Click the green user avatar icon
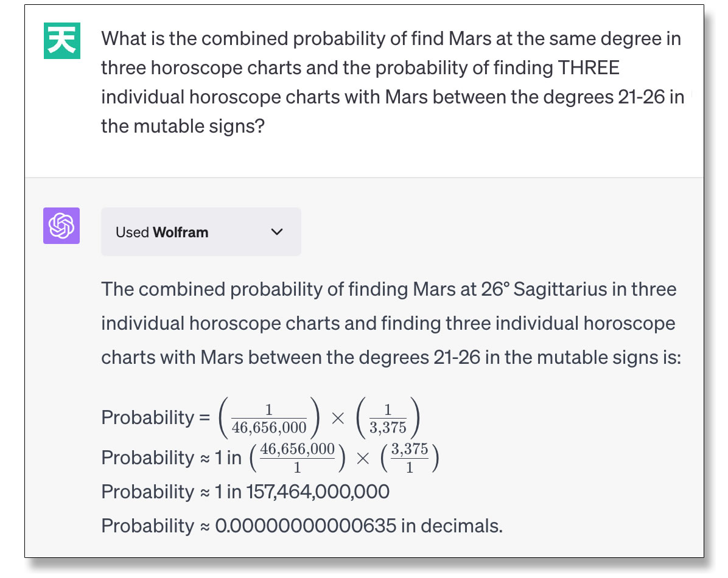 pos(61,41)
